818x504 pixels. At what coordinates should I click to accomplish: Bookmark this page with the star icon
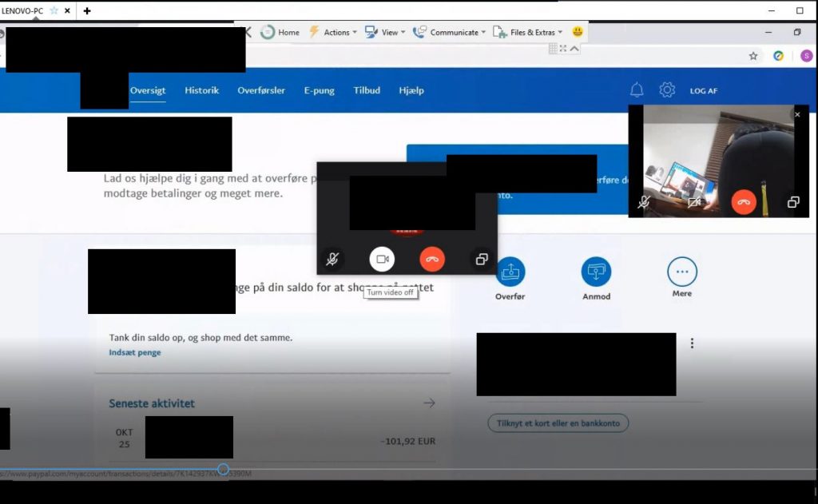[x=753, y=56]
